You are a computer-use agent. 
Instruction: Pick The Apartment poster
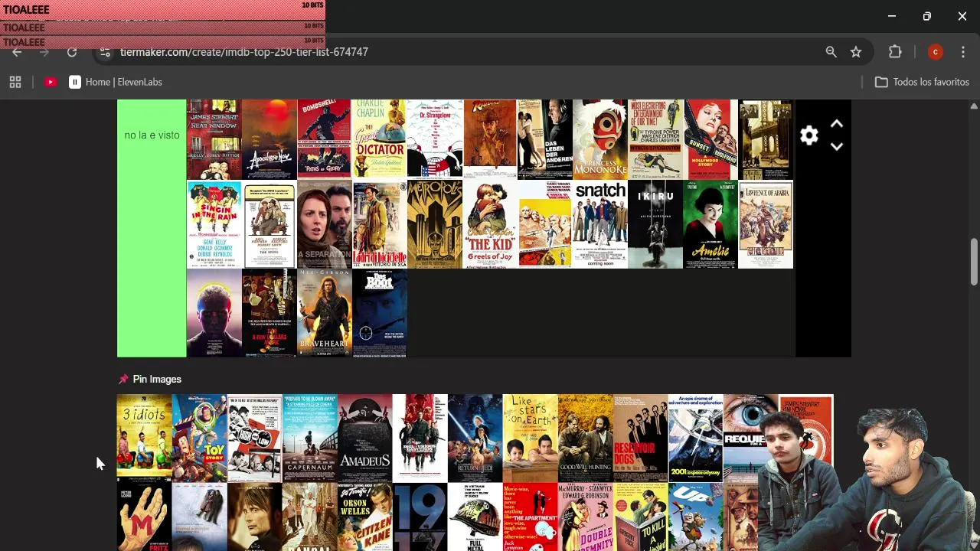pyautogui.click(x=530, y=517)
